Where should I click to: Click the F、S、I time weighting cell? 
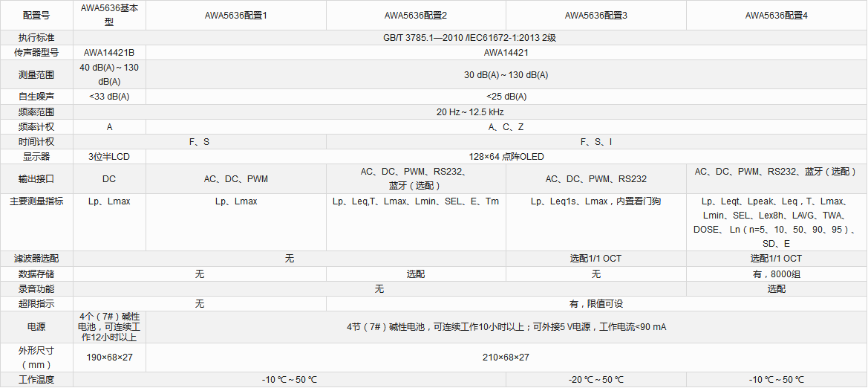tap(596, 142)
